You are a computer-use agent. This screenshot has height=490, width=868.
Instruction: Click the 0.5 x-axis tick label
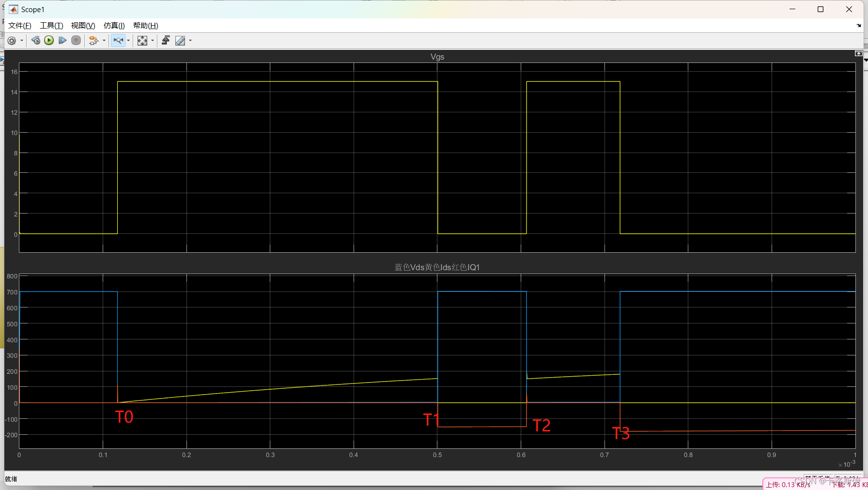tap(437, 455)
